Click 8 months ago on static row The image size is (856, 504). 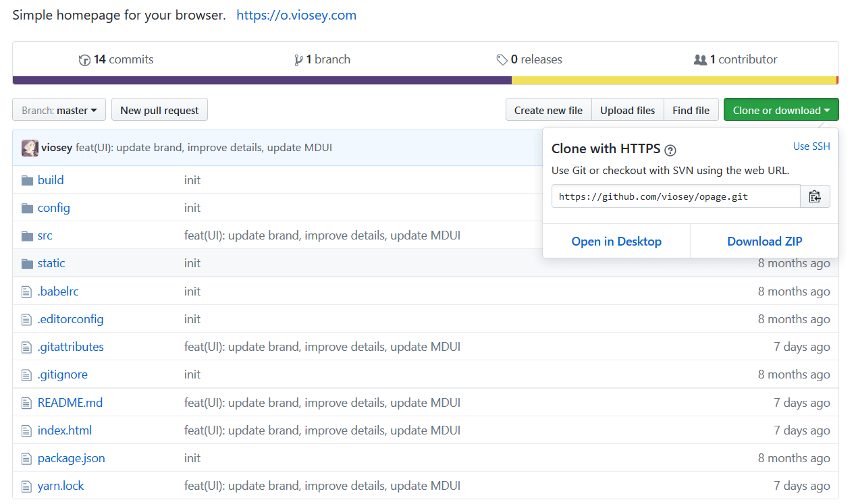pyautogui.click(x=794, y=263)
